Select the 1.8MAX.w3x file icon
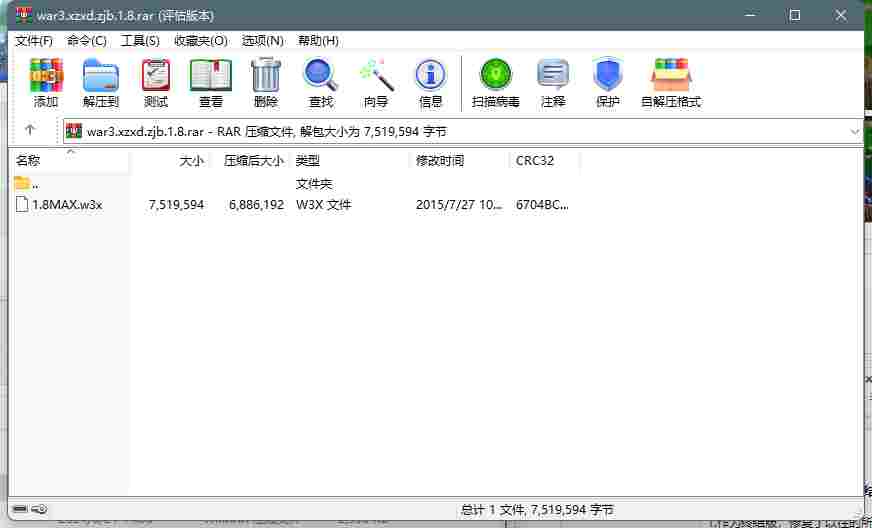Viewport: 872px width, 528px height. coord(22,204)
